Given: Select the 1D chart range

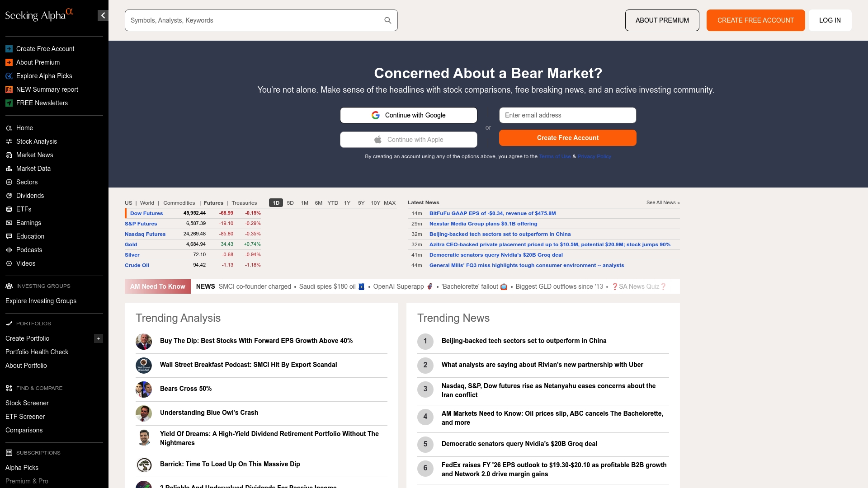Looking at the screenshot, I should [276, 203].
